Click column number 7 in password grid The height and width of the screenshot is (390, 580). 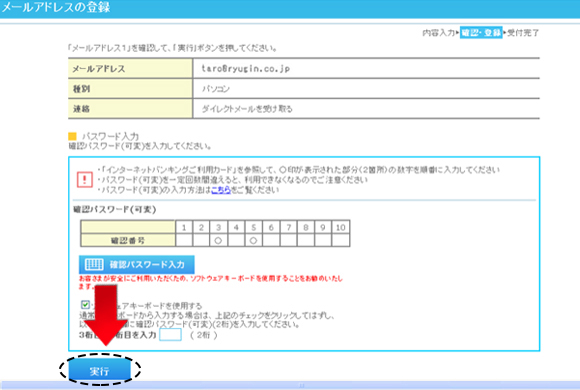point(289,227)
